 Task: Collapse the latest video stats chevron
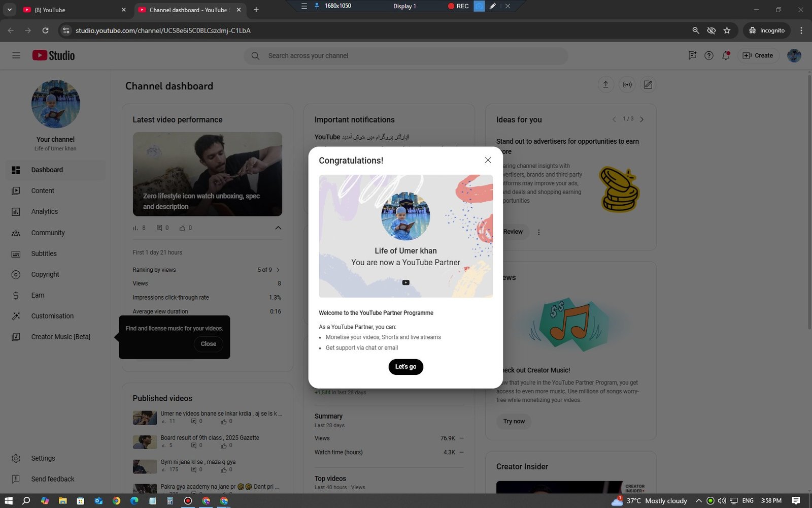pyautogui.click(x=278, y=228)
